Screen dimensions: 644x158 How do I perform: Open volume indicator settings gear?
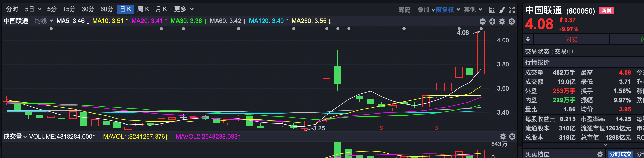pyautogui.click(x=503, y=137)
